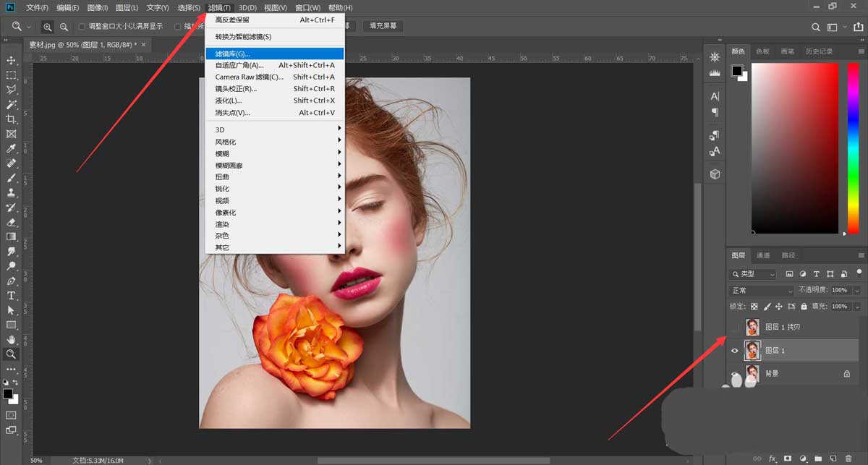Show the 图层 1 拷贝 layer visibility
This screenshot has width=868, height=465.
point(735,328)
